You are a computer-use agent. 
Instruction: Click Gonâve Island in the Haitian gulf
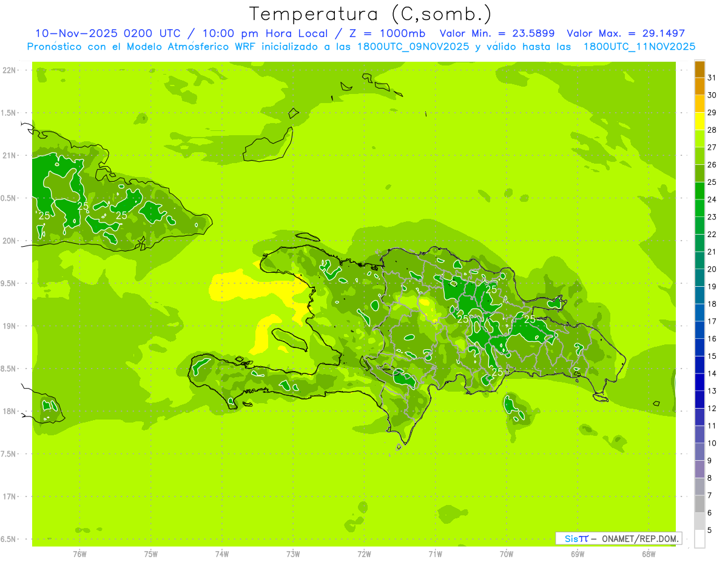point(289,340)
